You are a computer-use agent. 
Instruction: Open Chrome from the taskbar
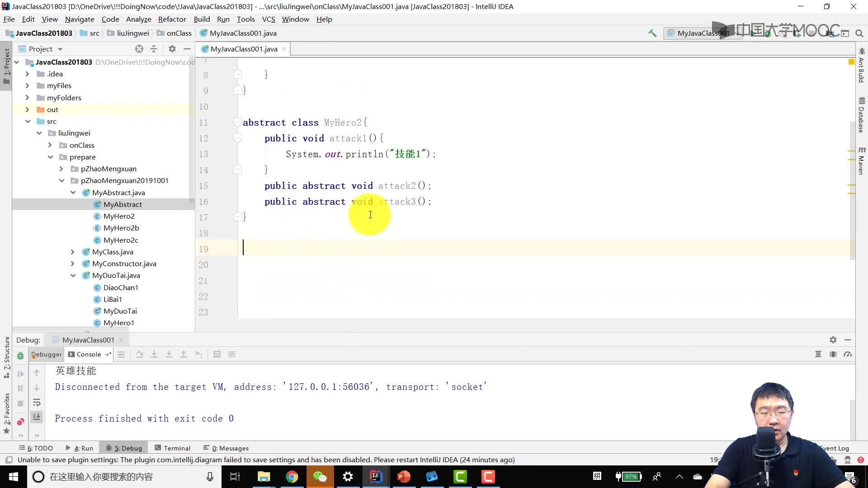pyautogui.click(x=292, y=477)
